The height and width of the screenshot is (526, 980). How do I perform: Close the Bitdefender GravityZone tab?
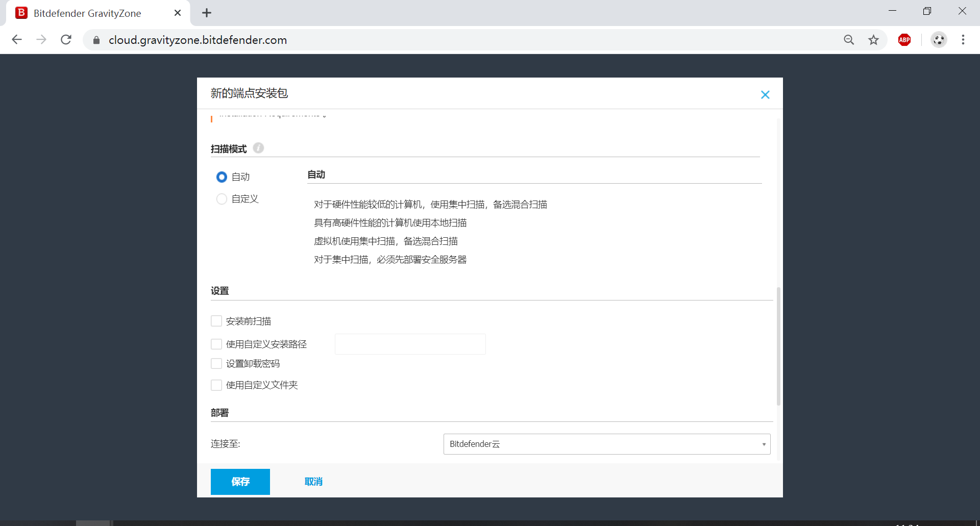178,13
